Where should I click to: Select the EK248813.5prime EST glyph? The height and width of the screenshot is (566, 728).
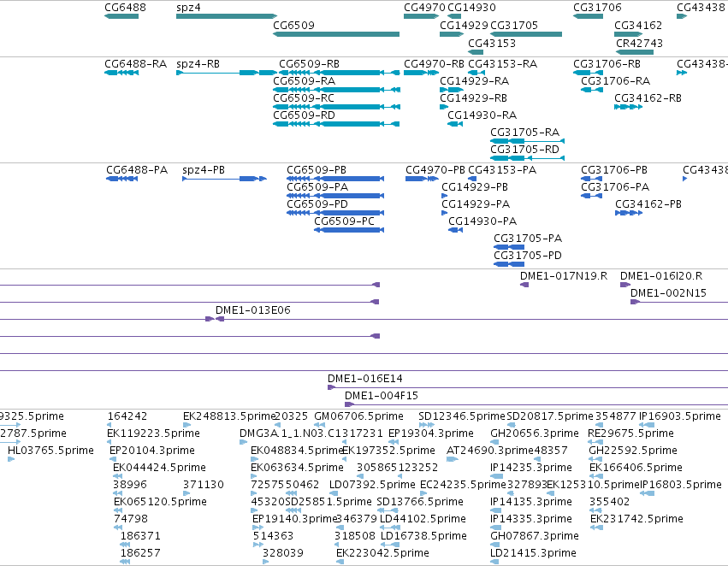point(186,425)
